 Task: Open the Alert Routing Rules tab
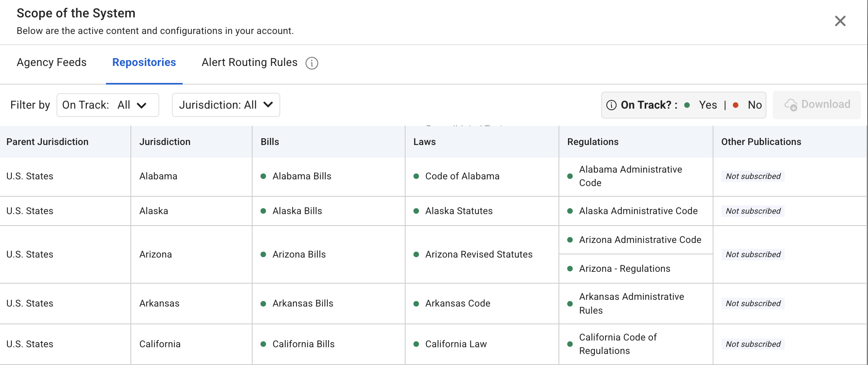coord(249,62)
